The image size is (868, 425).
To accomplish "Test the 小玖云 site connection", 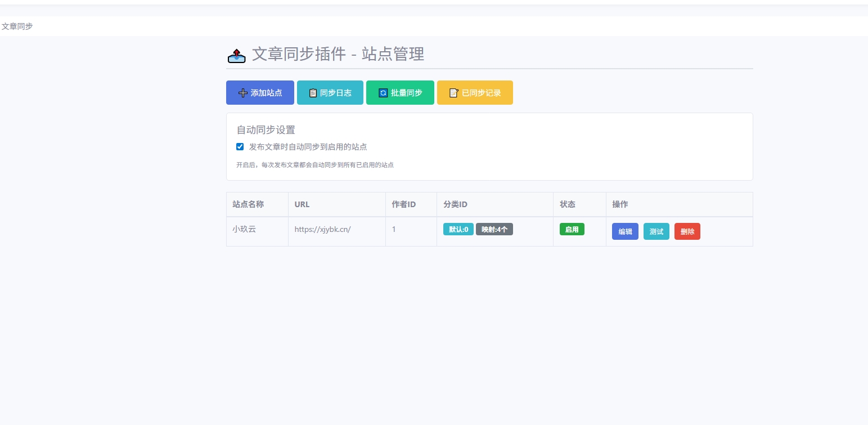I will 656,231.
